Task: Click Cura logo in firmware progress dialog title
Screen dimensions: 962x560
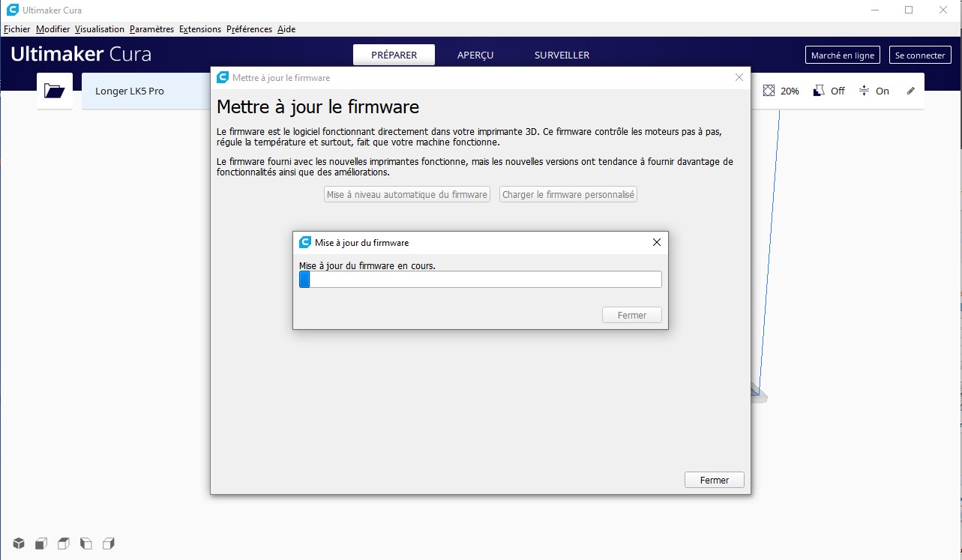Action: [305, 242]
